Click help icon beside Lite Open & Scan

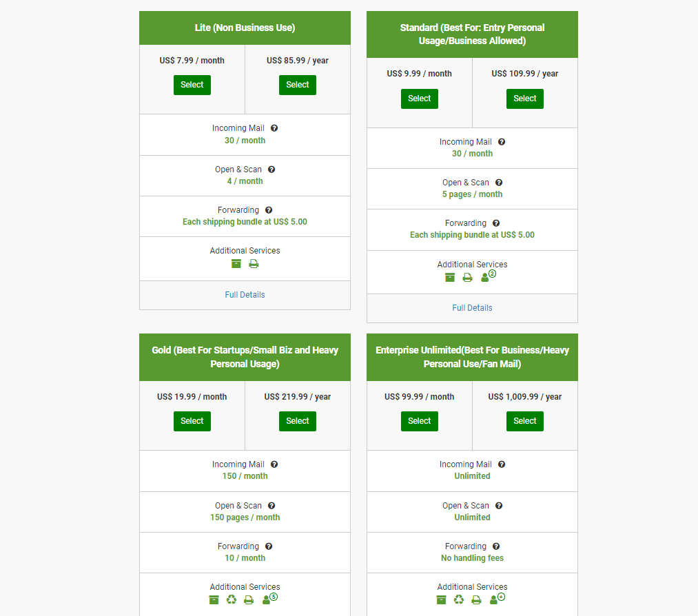(x=271, y=170)
